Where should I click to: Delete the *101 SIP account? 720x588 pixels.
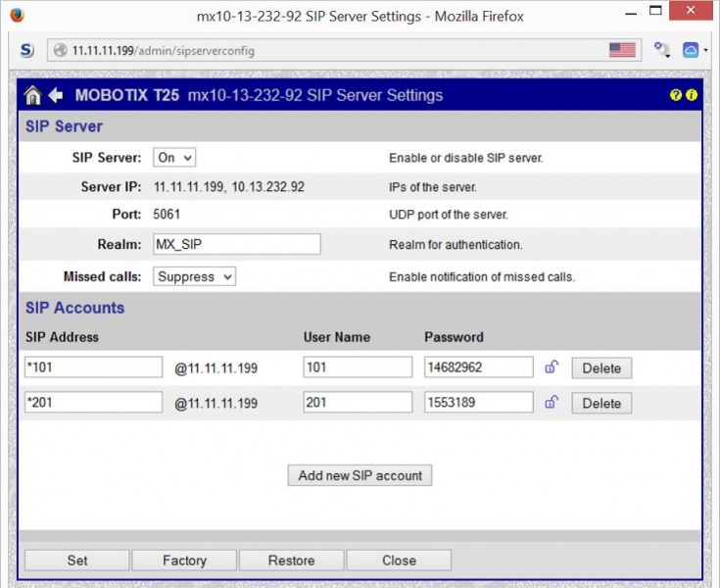601,367
